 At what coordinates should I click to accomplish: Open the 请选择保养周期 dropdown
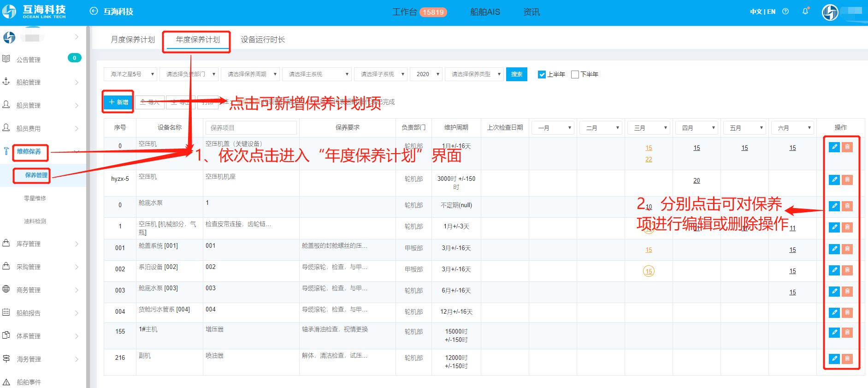[x=250, y=74]
